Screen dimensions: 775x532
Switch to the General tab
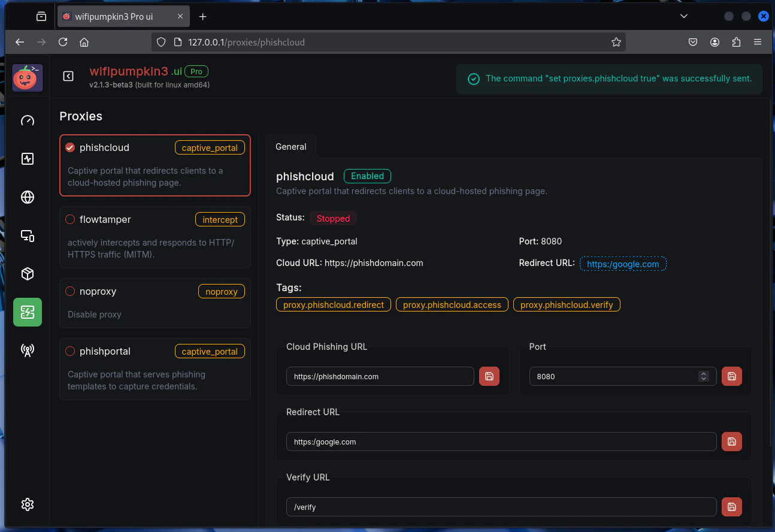coord(291,146)
